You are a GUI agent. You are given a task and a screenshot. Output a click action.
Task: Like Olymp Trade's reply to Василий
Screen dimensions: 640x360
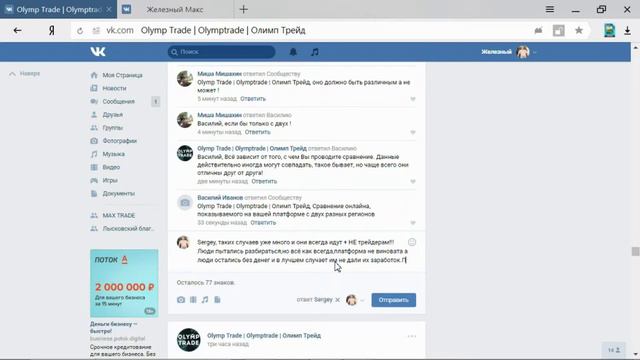point(413,182)
